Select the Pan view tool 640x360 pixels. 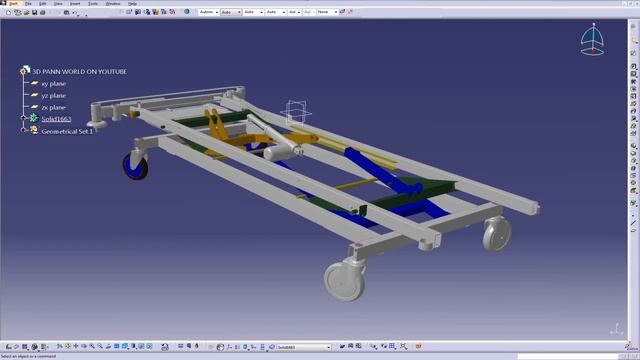click(76, 346)
